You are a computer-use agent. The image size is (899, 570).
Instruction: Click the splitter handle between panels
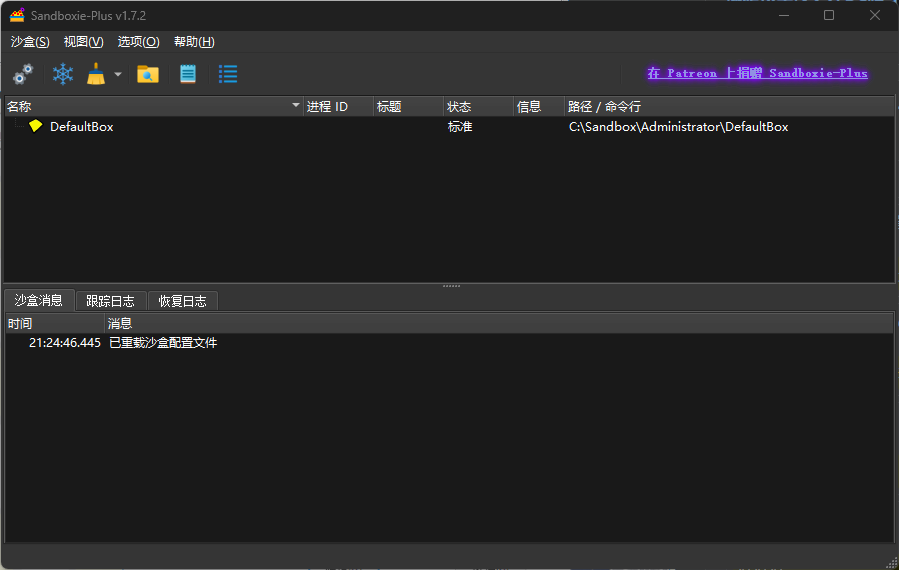[x=451, y=286]
